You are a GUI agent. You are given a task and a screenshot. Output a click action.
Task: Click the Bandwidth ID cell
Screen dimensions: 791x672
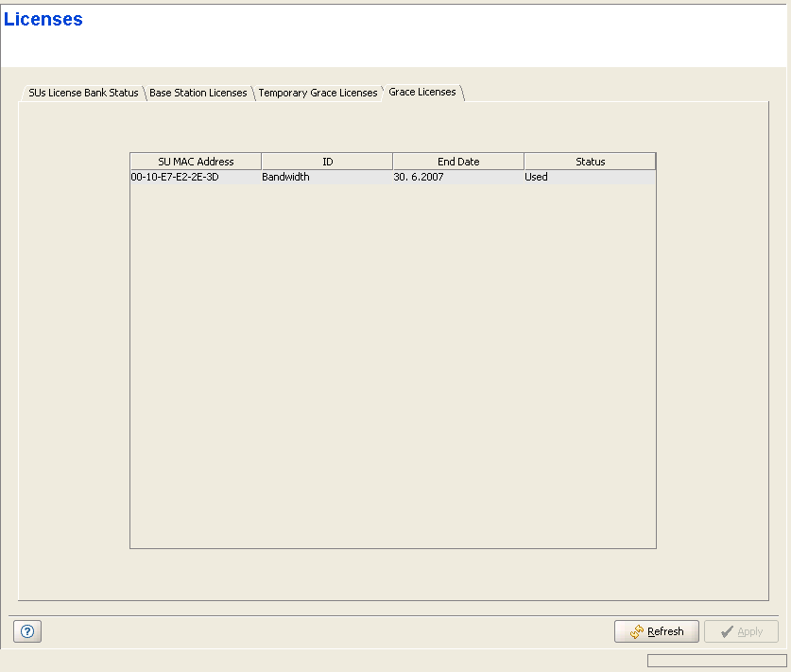tap(286, 177)
